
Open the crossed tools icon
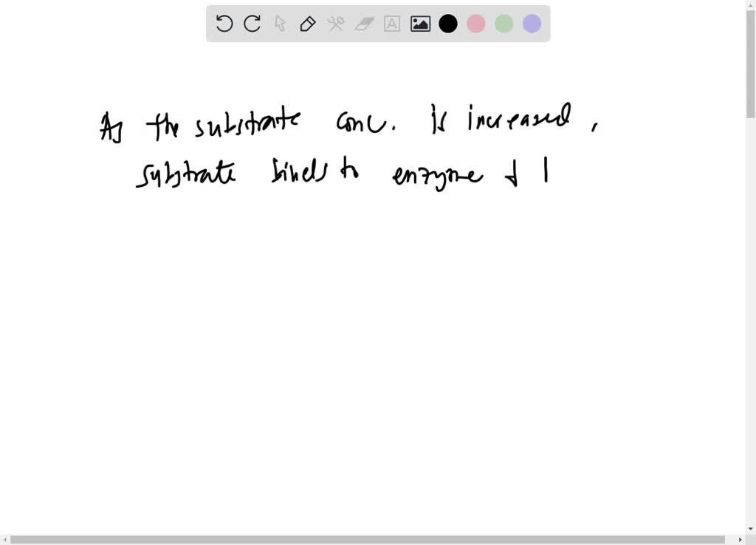tap(336, 24)
